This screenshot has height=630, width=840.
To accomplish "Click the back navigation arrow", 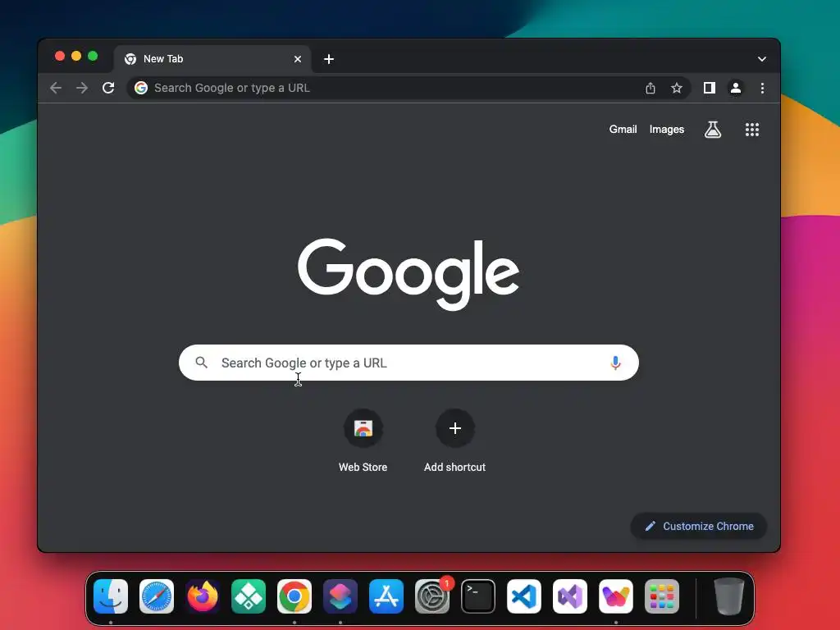I will tap(56, 88).
